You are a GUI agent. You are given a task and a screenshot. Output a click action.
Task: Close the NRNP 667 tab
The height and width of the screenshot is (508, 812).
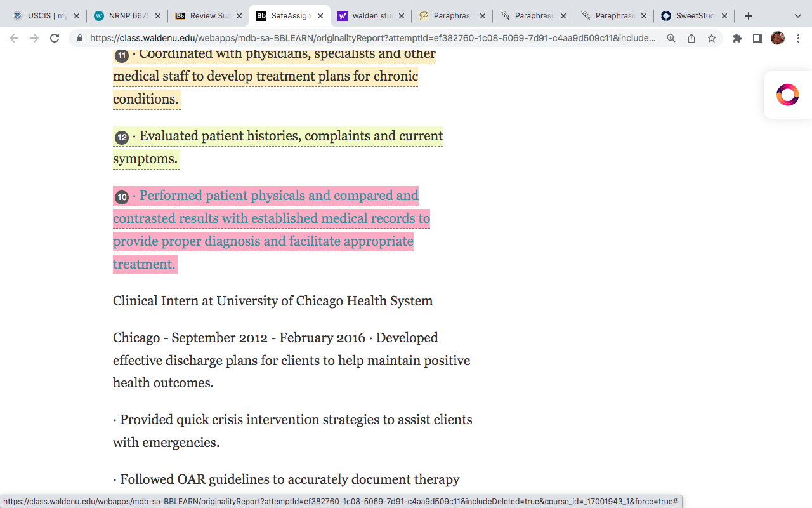(x=158, y=16)
